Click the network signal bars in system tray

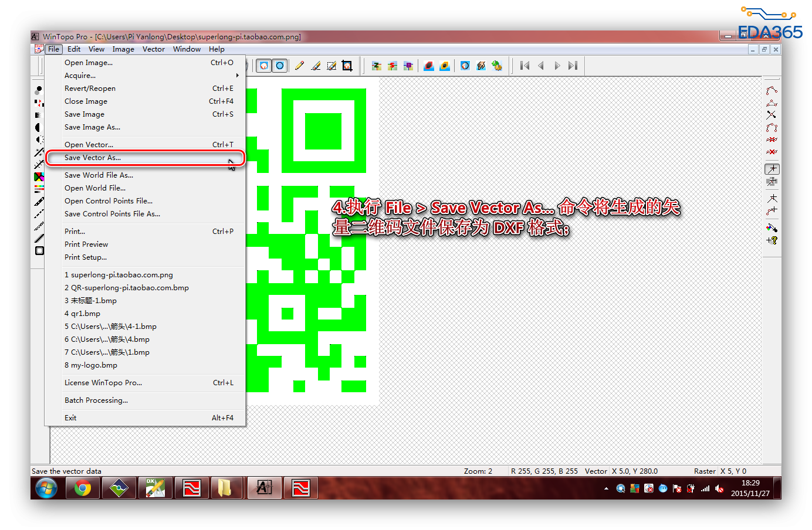pyautogui.click(x=705, y=488)
